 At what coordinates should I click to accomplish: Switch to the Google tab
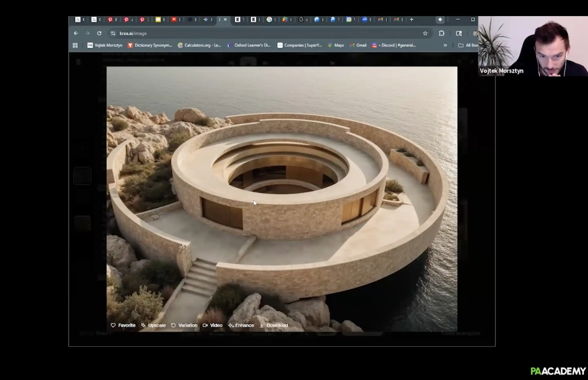pyautogui.click(x=269, y=20)
